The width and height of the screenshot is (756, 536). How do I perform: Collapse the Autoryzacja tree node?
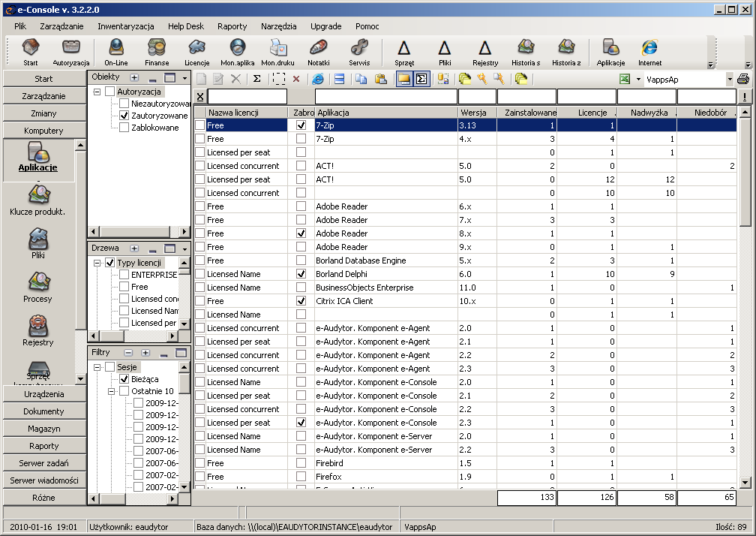[x=97, y=91]
